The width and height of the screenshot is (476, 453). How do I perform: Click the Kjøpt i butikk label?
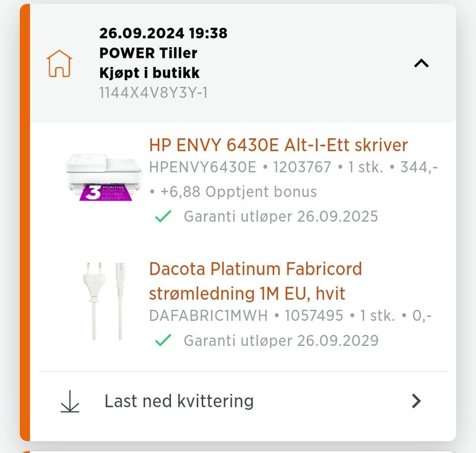tap(149, 73)
